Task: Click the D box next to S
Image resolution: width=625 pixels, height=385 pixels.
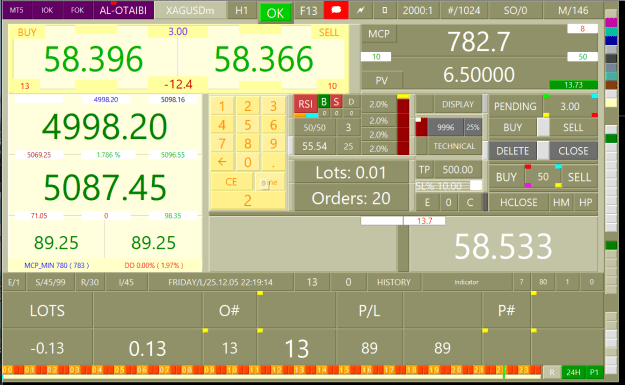Action: coord(351,102)
